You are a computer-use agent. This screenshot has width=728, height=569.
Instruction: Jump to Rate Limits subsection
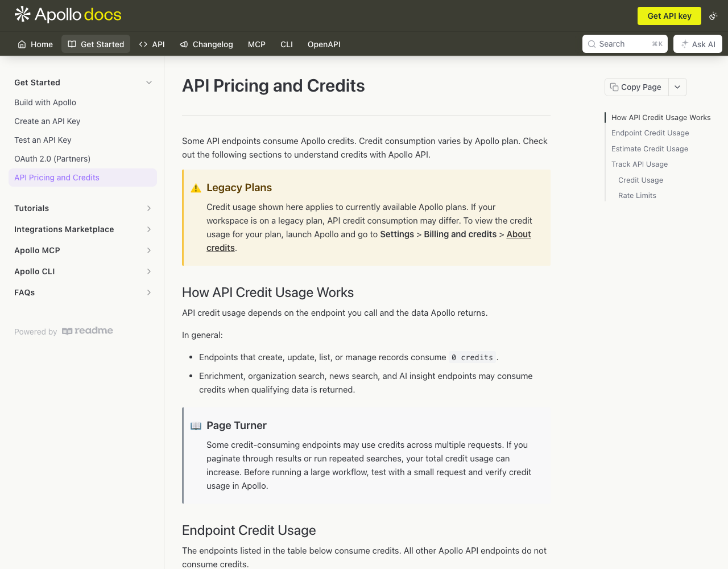pyautogui.click(x=637, y=195)
